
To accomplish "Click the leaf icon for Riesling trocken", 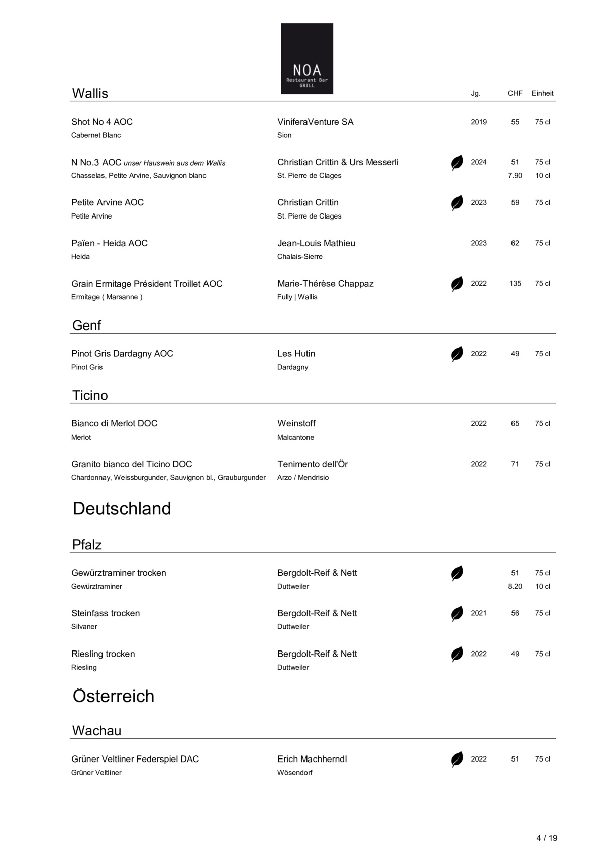I will 457,654.
